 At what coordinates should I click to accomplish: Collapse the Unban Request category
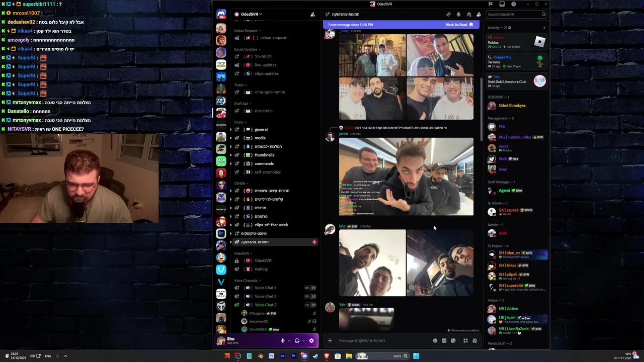click(247, 31)
